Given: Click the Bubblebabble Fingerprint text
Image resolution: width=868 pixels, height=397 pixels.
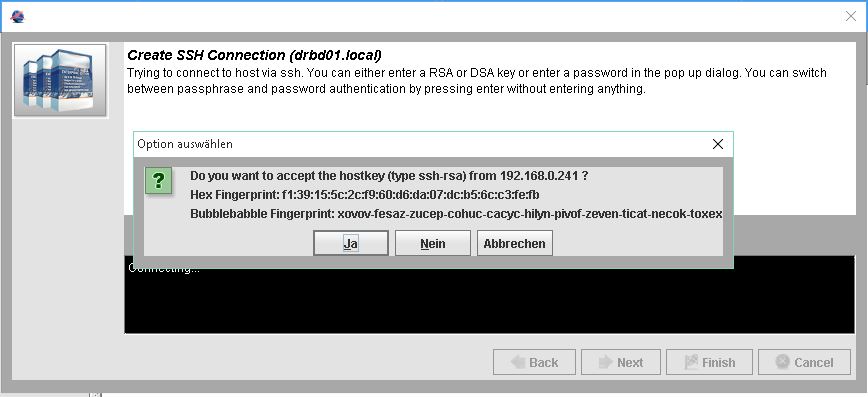Looking at the screenshot, I should tap(456, 214).
